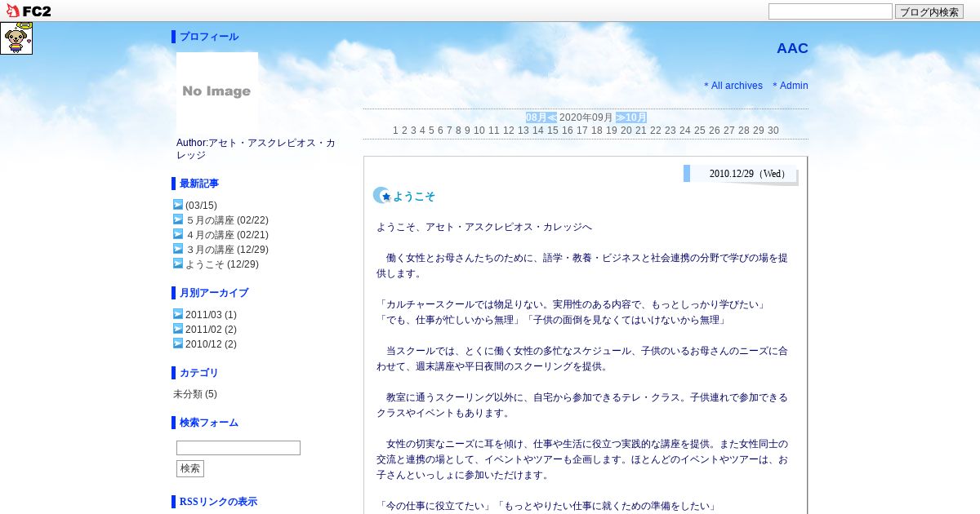Screen dimensions: 980x514
Task: Open the ようこそ post title
Action: [x=414, y=197]
